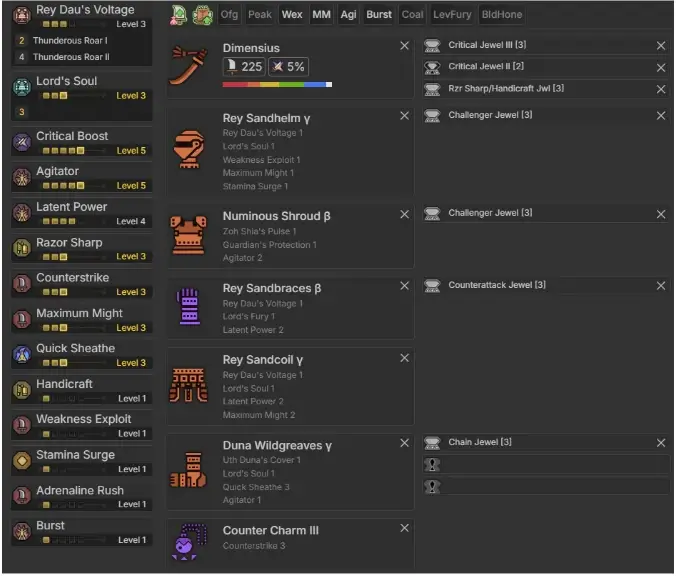
Task: Click the first green buff icon in top bar
Action: (179, 15)
